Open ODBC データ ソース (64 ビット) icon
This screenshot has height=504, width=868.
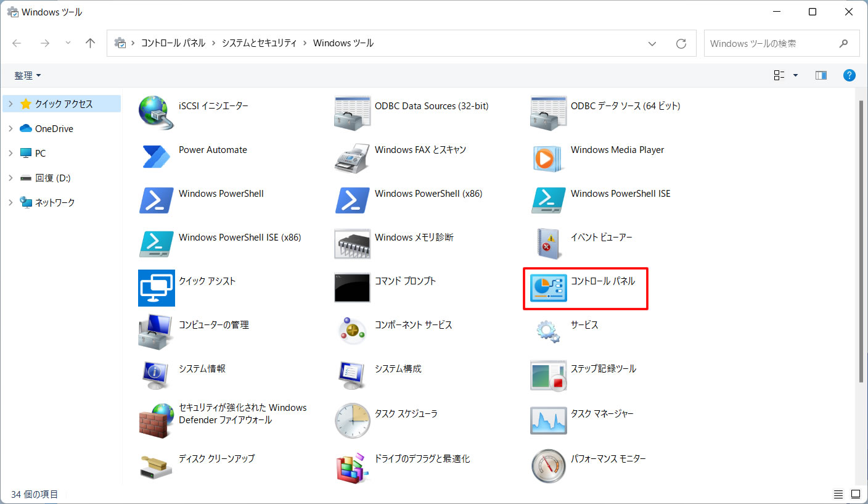point(548,113)
